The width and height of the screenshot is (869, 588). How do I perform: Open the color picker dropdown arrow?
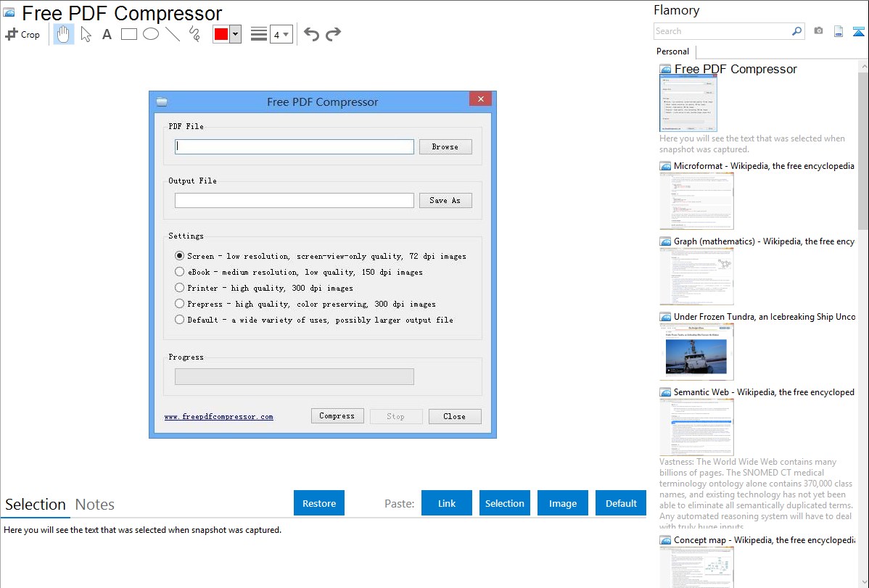236,34
